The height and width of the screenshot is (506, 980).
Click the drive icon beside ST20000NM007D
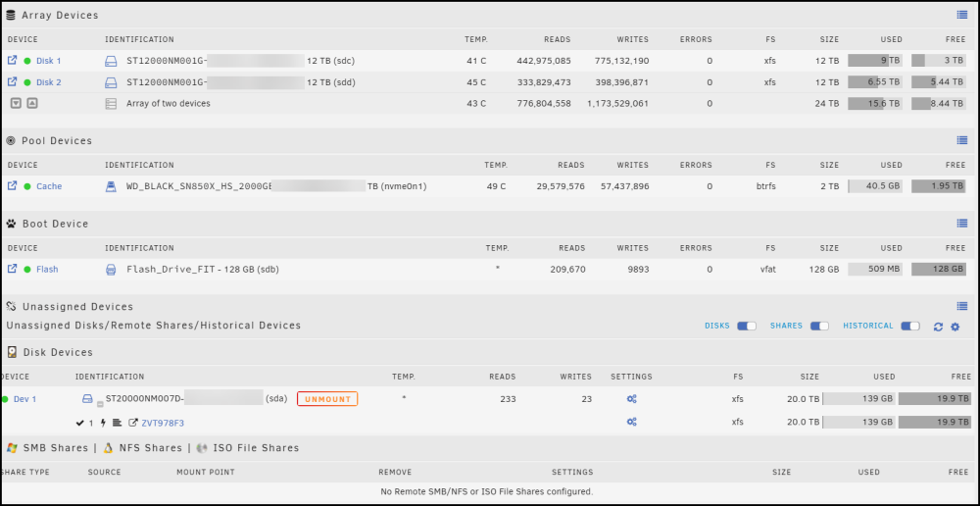(88, 398)
